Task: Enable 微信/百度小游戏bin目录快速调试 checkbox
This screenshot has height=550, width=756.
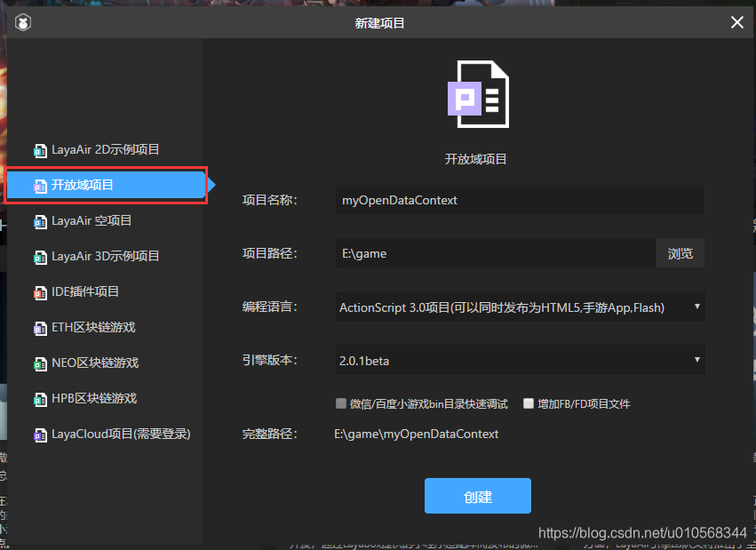Action: point(341,403)
